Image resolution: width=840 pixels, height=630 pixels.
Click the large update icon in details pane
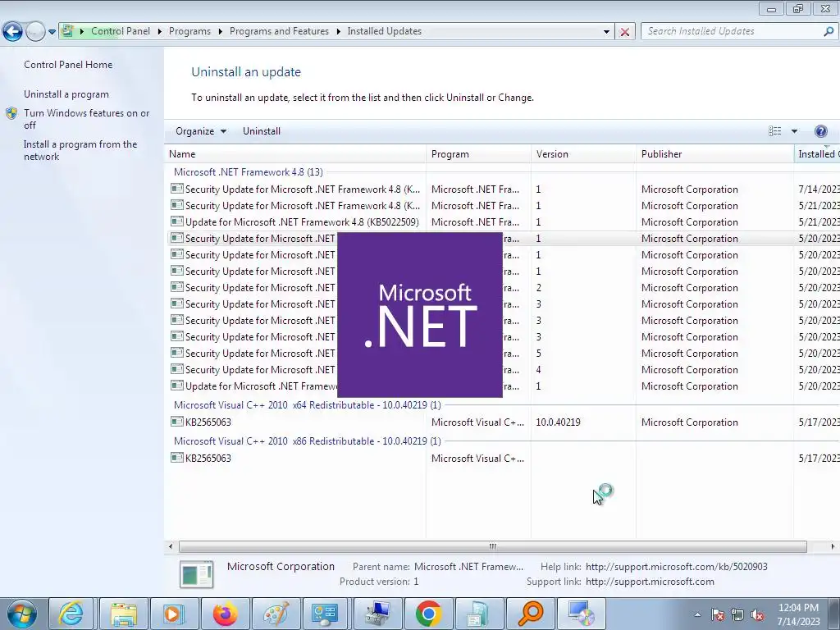coord(197,573)
